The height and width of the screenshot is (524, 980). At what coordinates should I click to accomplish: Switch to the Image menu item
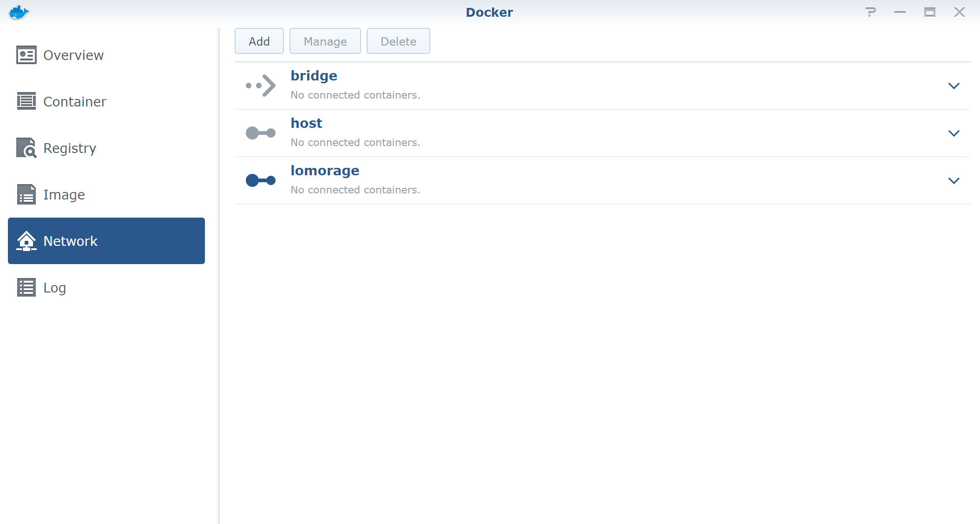[x=106, y=194]
